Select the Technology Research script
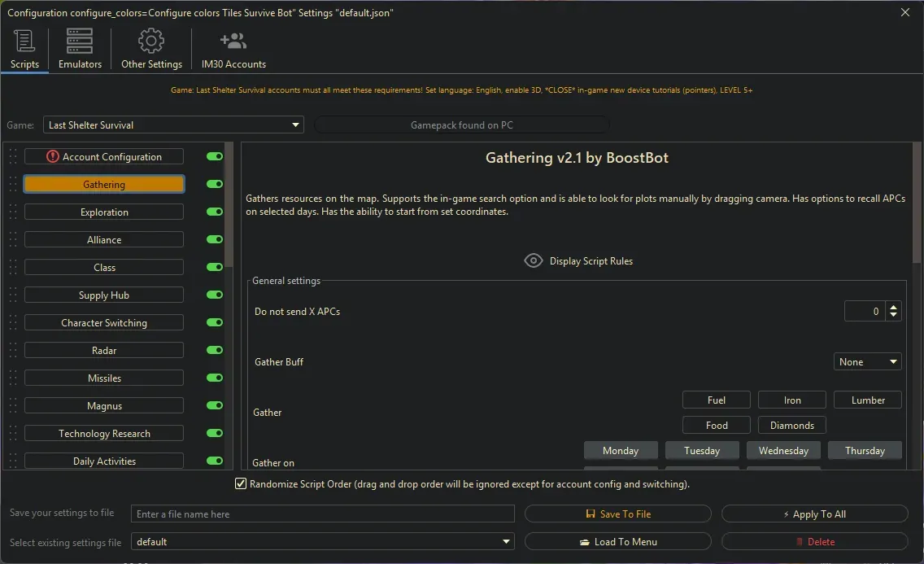Screen dimensions: 924x564 tap(104, 434)
